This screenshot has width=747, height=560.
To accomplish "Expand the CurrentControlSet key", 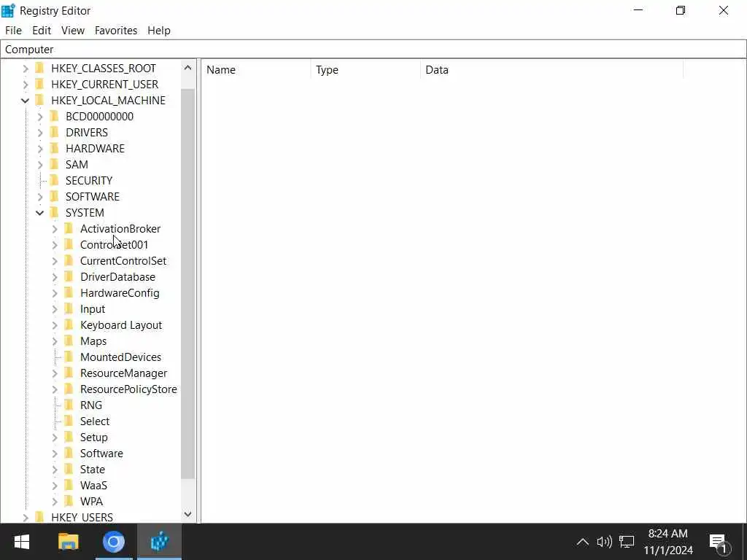I will click(x=55, y=261).
